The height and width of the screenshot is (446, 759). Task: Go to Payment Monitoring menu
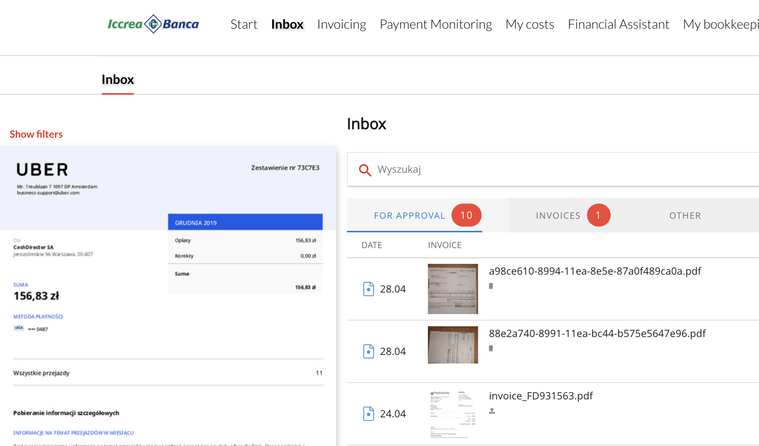(x=435, y=24)
